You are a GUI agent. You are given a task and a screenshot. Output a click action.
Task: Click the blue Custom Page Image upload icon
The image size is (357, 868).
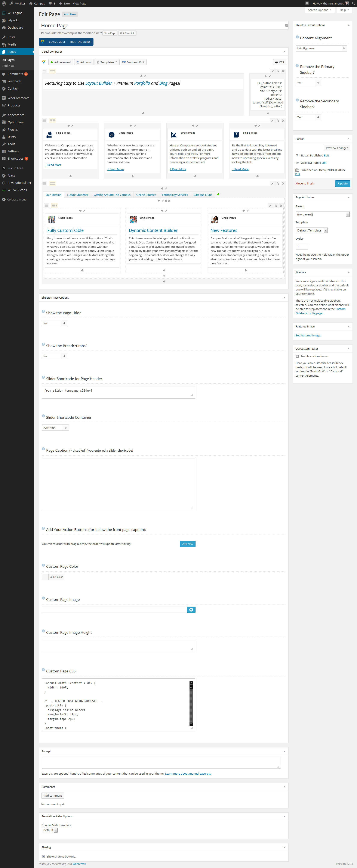point(191,610)
